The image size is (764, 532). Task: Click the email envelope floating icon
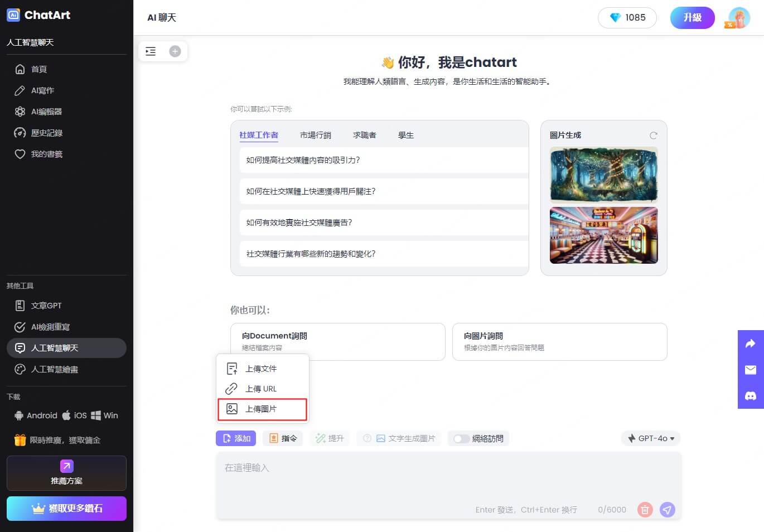pos(751,370)
